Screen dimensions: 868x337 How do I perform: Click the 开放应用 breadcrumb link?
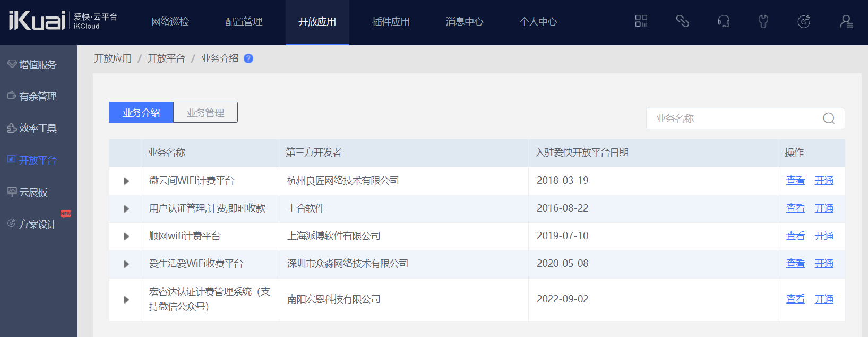tap(113, 58)
